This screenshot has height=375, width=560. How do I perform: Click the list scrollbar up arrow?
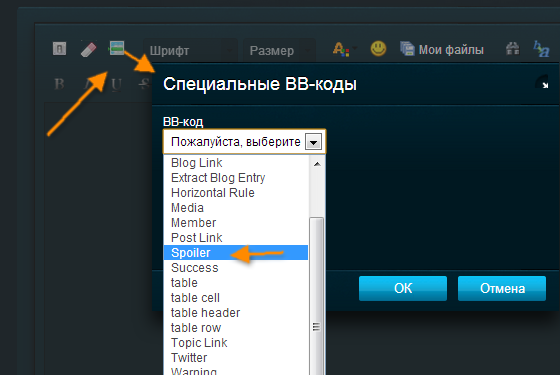pos(317,164)
